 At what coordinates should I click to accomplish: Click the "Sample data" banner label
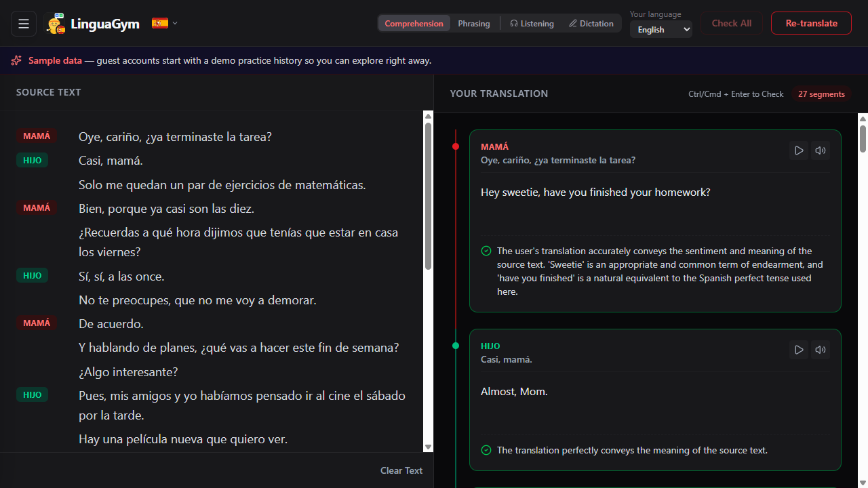[x=55, y=60]
